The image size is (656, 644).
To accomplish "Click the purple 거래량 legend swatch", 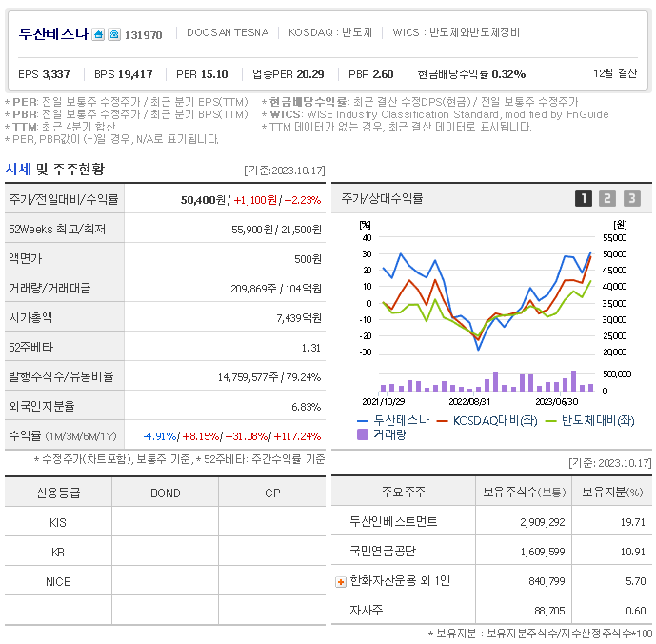I will [x=363, y=434].
